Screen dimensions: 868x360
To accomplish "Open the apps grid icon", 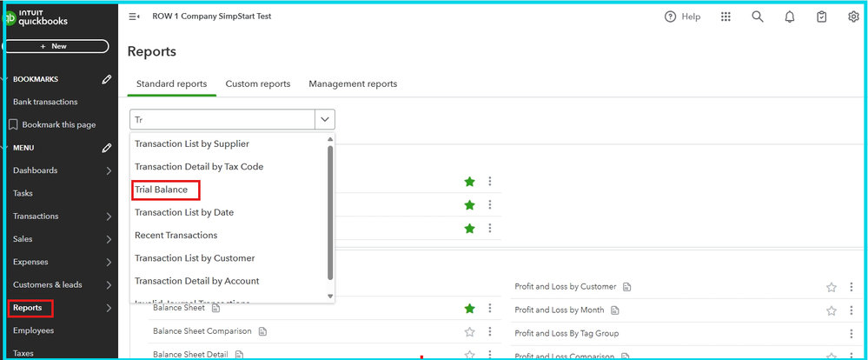I will [726, 17].
